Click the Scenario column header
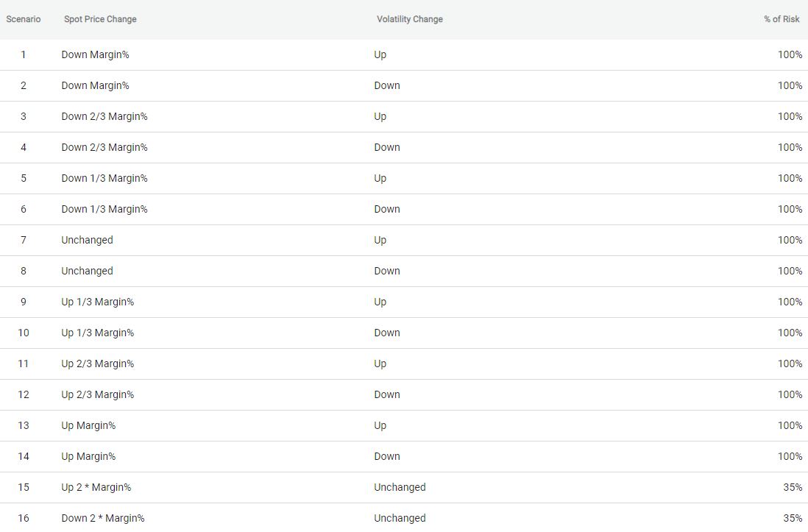Viewport: 808px width, 532px height. pos(24,19)
